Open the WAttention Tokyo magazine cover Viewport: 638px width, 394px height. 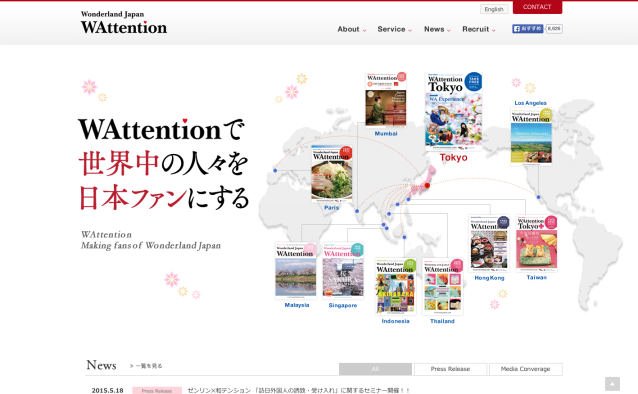point(454,110)
